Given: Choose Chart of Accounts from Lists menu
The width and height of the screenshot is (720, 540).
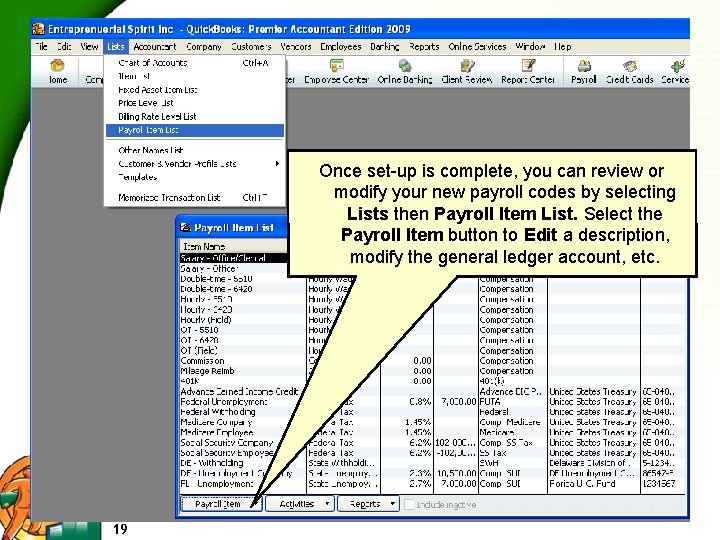Looking at the screenshot, I should pos(195,63).
